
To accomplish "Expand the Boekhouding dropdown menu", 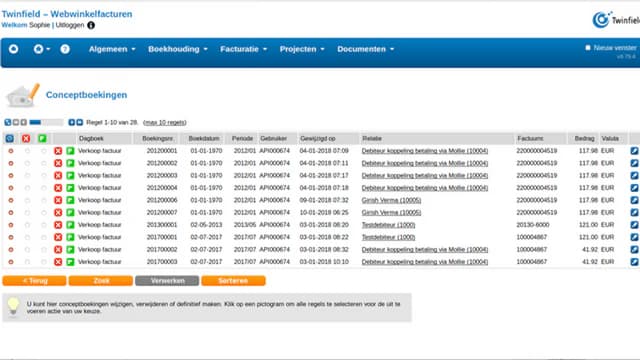I will click(x=178, y=49).
